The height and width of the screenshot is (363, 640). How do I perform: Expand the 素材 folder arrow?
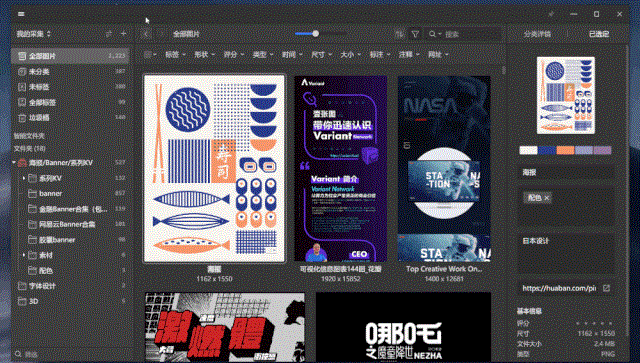click(x=24, y=255)
